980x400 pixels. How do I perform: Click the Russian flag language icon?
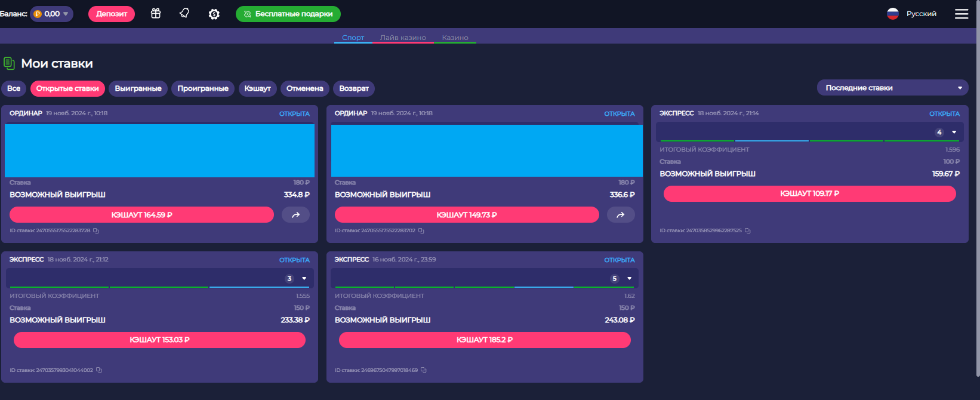click(x=893, y=14)
